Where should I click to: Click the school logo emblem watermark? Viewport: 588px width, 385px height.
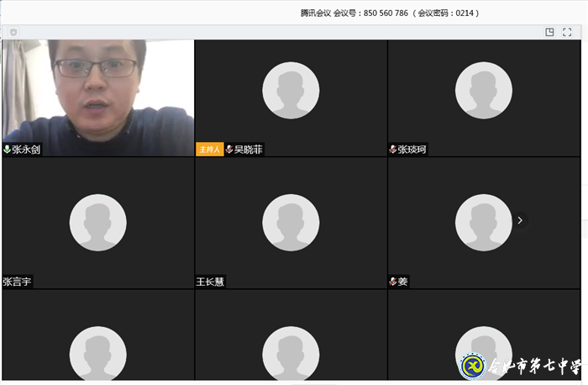coord(473,367)
